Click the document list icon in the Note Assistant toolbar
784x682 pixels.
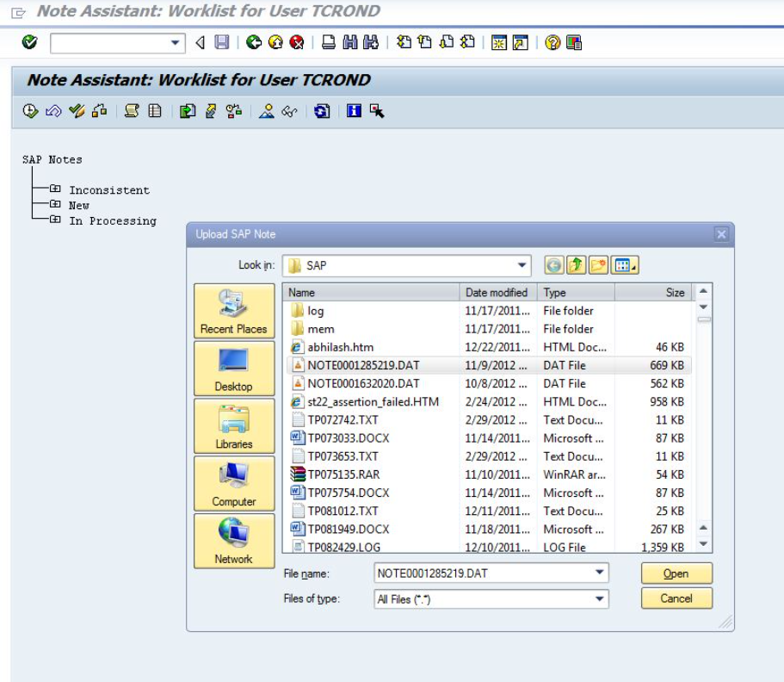(155, 110)
